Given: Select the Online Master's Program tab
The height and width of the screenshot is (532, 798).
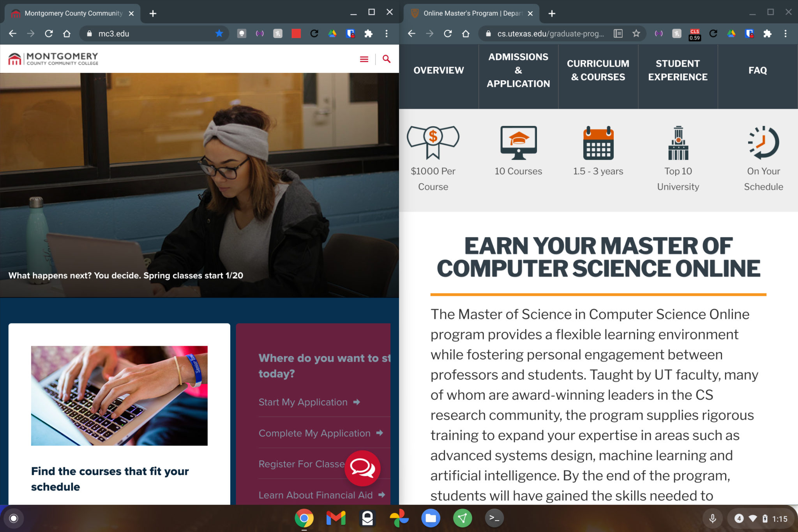Looking at the screenshot, I should (471, 14).
